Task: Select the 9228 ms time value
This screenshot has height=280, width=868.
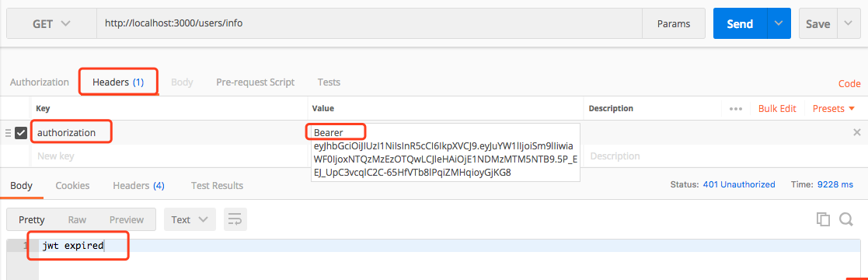Action: pyautogui.click(x=835, y=184)
